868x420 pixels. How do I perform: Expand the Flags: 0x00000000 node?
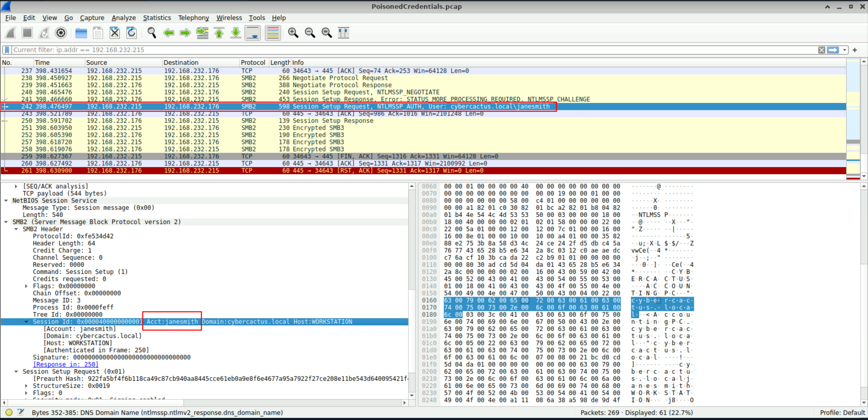coord(26,286)
